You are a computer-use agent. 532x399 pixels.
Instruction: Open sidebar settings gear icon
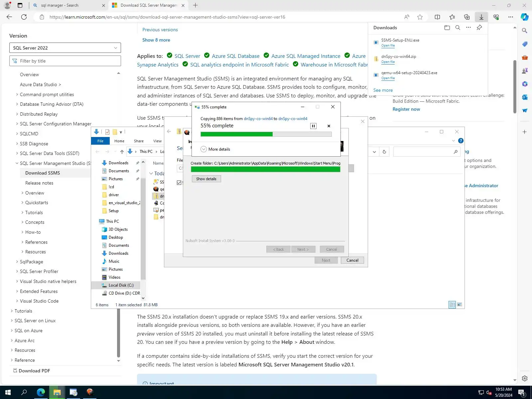tap(525, 378)
